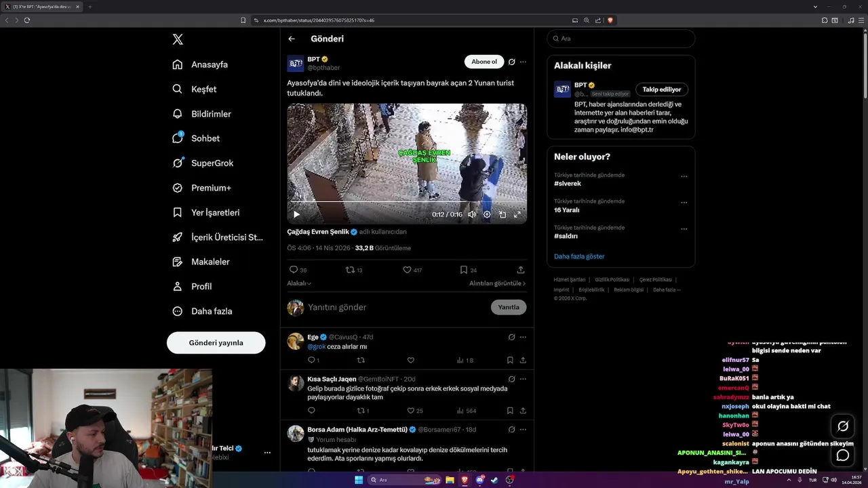Like Ege's reply

coord(410,361)
